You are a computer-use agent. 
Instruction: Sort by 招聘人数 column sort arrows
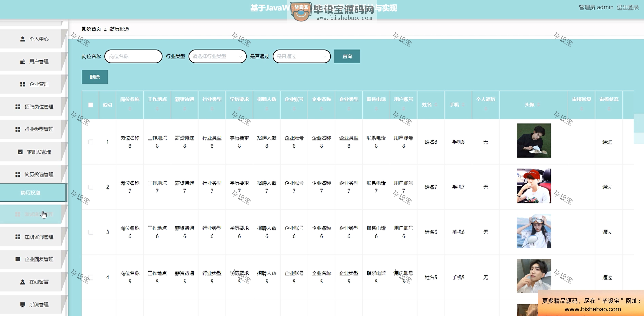[267, 109]
